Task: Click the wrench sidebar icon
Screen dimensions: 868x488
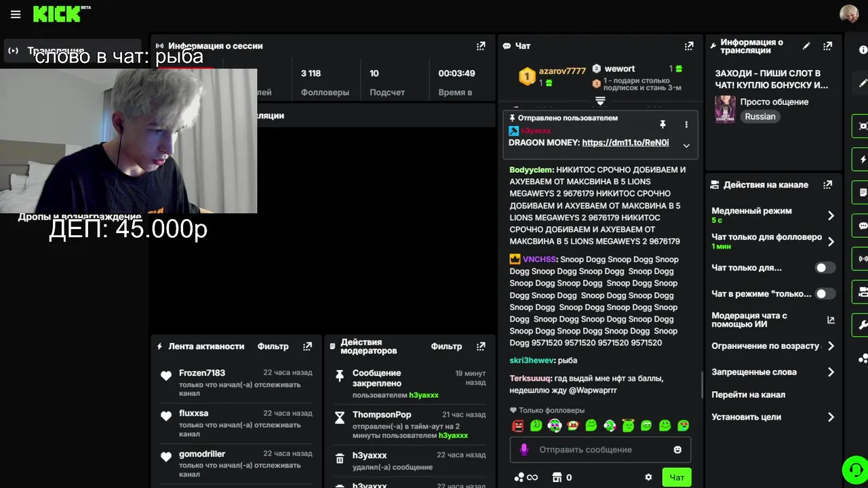Action: pyautogui.click(x=863, y=324)
